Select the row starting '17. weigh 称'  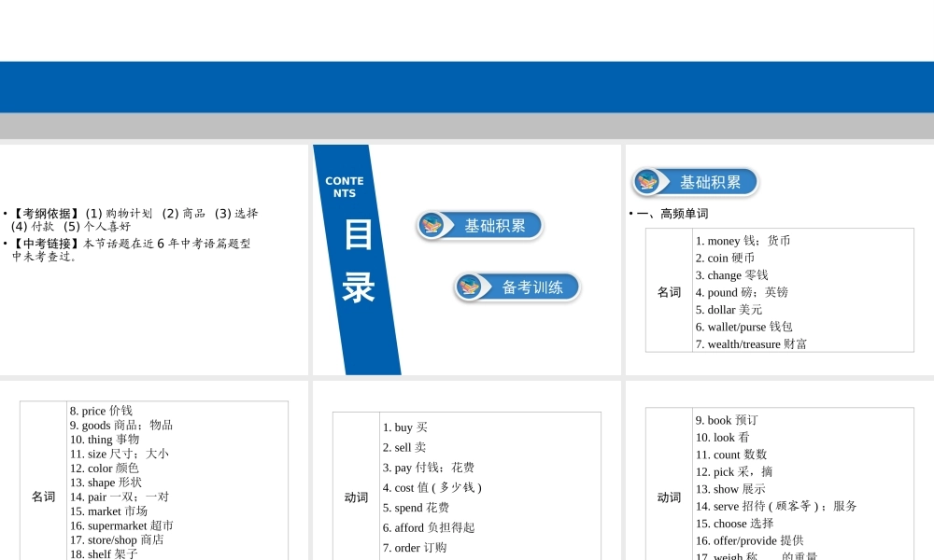point(757,556)
